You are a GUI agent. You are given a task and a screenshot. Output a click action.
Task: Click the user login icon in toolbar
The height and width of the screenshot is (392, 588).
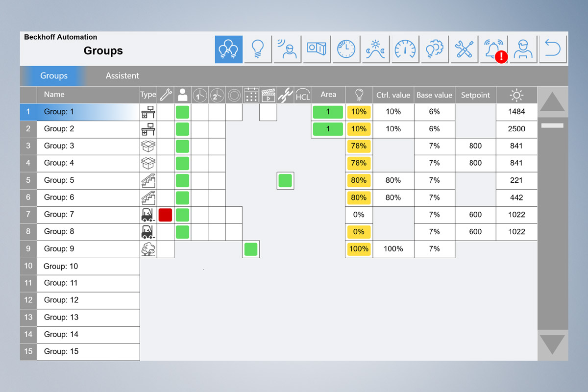[523, 49]
